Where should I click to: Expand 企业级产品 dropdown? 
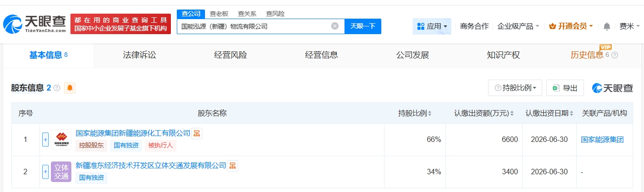[x=518, y=26]
